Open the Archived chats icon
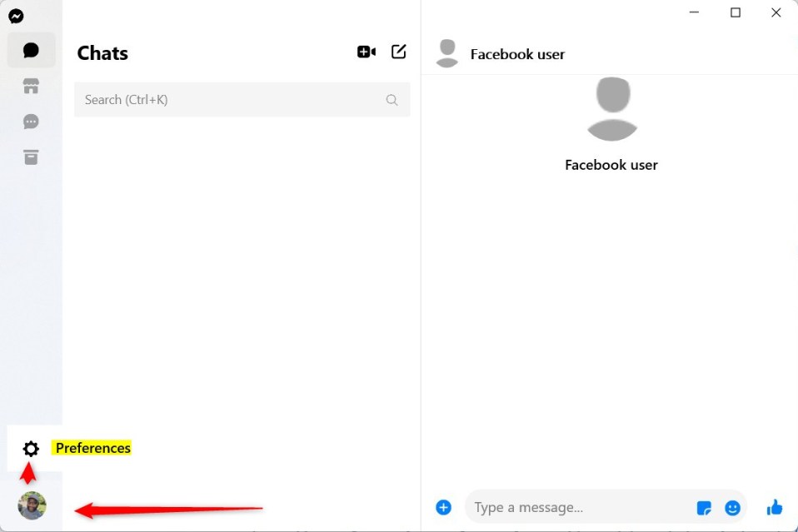The image size is (798, 532). click(31, 157)
